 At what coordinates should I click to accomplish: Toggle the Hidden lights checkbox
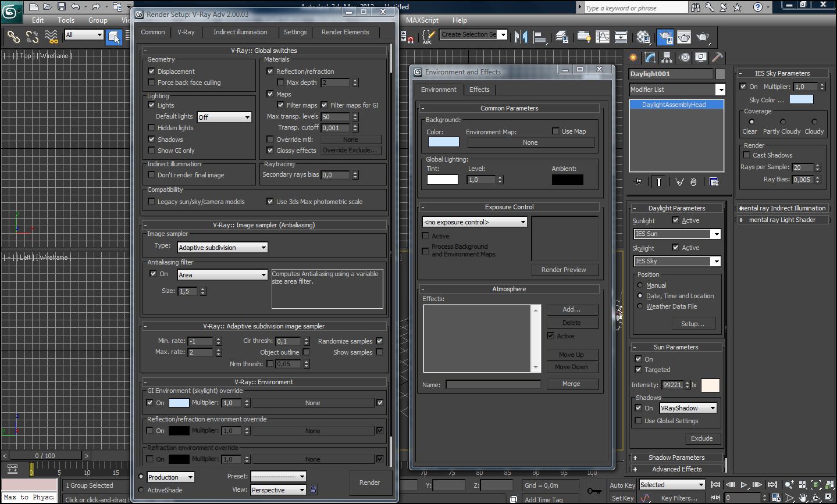(151, 128)
